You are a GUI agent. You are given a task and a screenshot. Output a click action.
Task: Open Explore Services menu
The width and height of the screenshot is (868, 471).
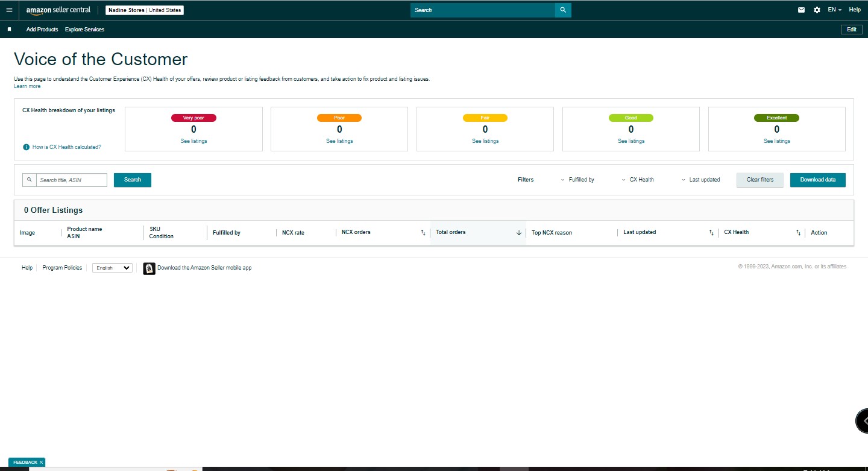point(84,30)
